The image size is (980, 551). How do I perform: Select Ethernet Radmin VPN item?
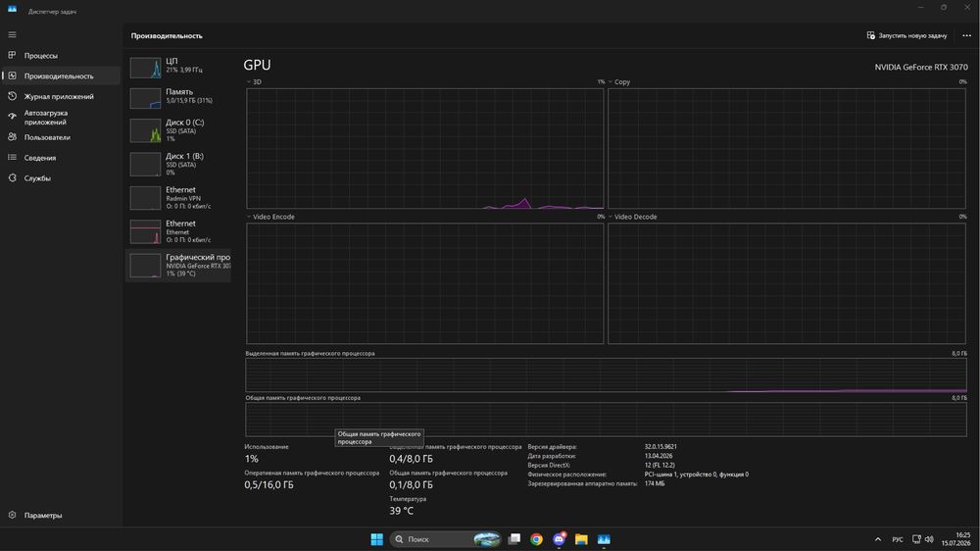(x=178, y=198)
